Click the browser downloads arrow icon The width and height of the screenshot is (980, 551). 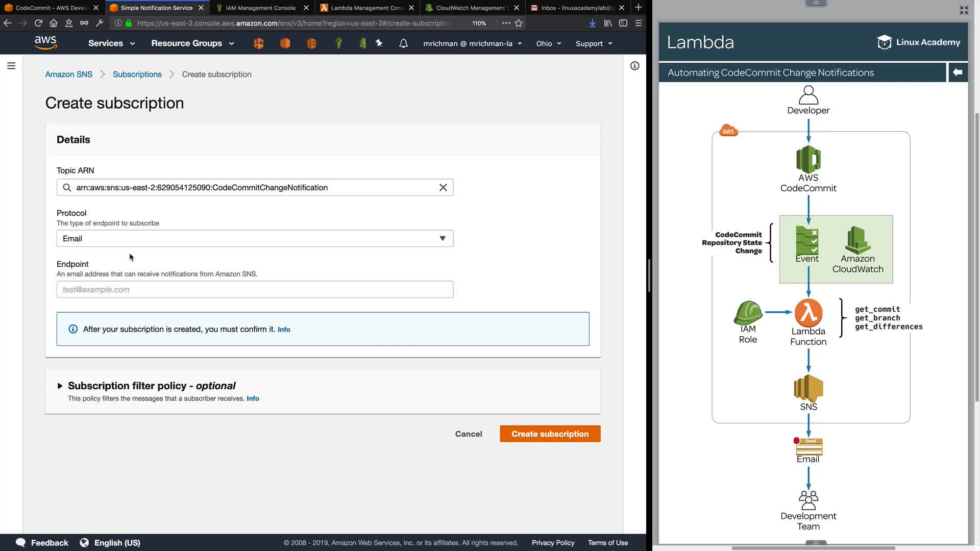point(592,23)
